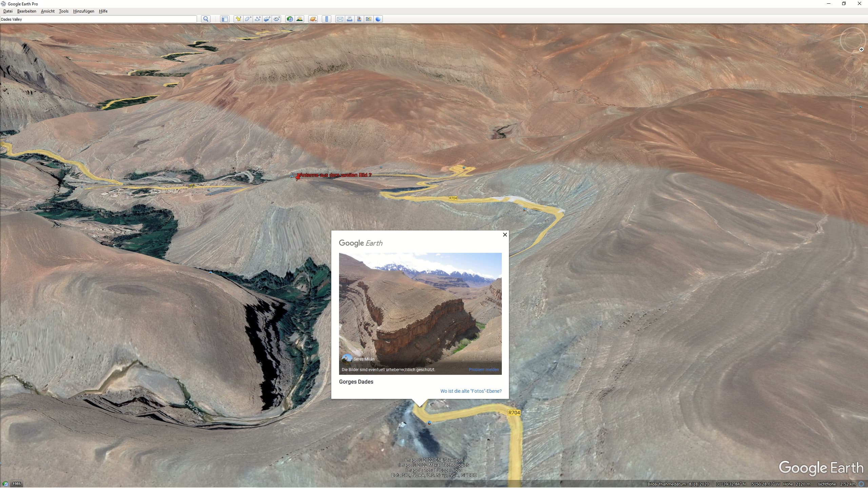Click the upper small R704 road label

tap(453, 198)
